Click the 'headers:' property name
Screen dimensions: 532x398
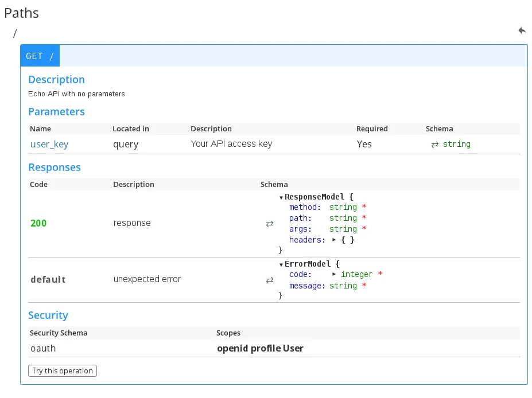tap(307, 240)
